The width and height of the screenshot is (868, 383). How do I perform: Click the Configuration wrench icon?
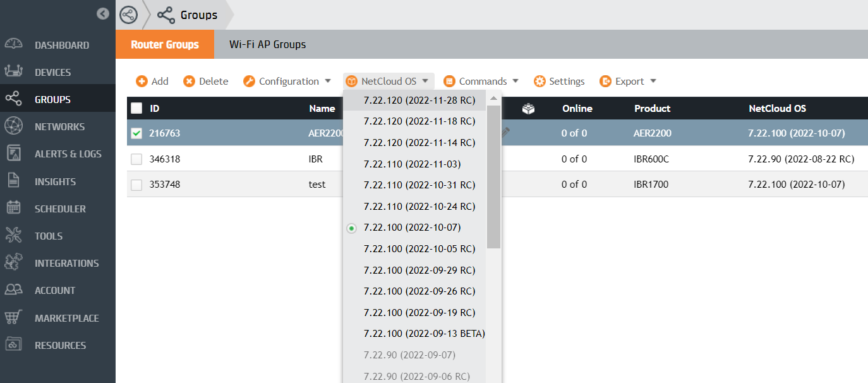pyautogui.click(x=249, y=81)
